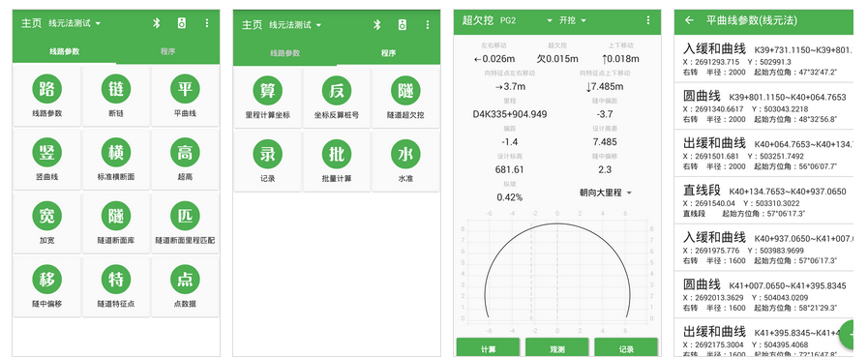Expand the 开挖 dropdown
Viewport: 868px width, 358px height.
coord(573,20)
